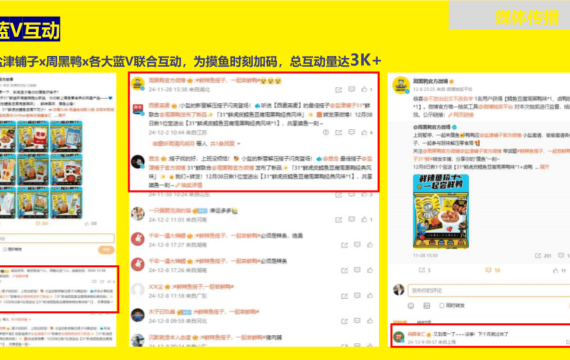This screenshot has width=570, height=360.
Task: Reply icon on 24-11-28 15:38 comment
Action: (352, 89)
